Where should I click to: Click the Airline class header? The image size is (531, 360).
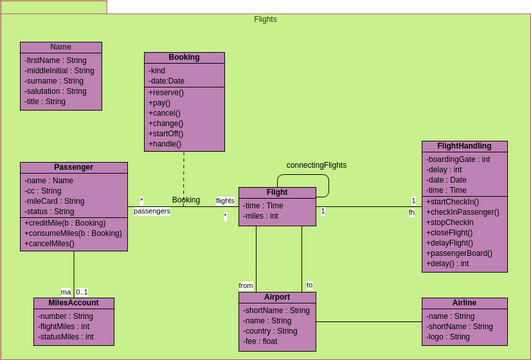(464, 303)
